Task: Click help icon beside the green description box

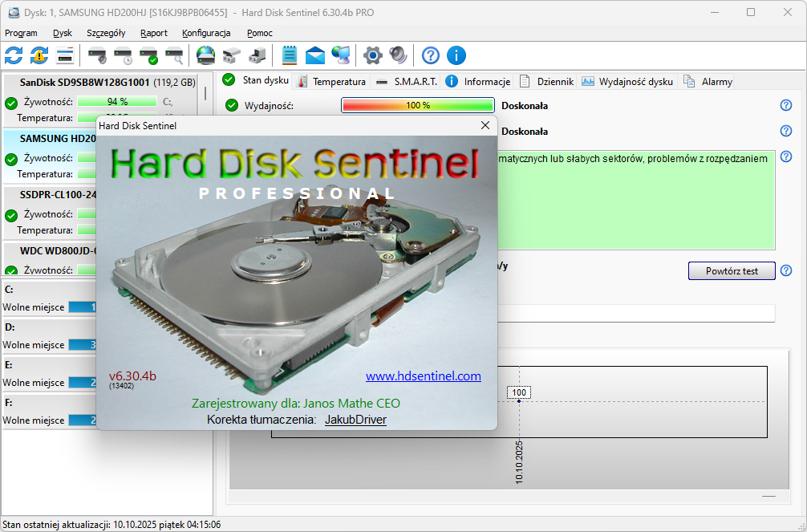Action: pos(786,156)
